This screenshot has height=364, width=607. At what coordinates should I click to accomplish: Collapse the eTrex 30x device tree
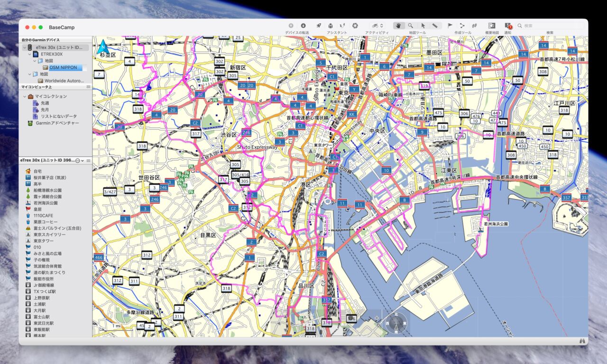[24, 48]
